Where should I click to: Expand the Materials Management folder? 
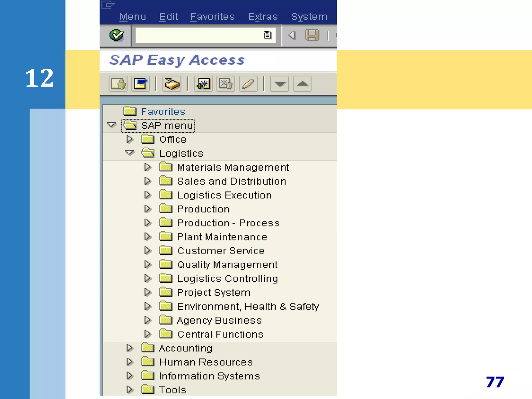148,167
